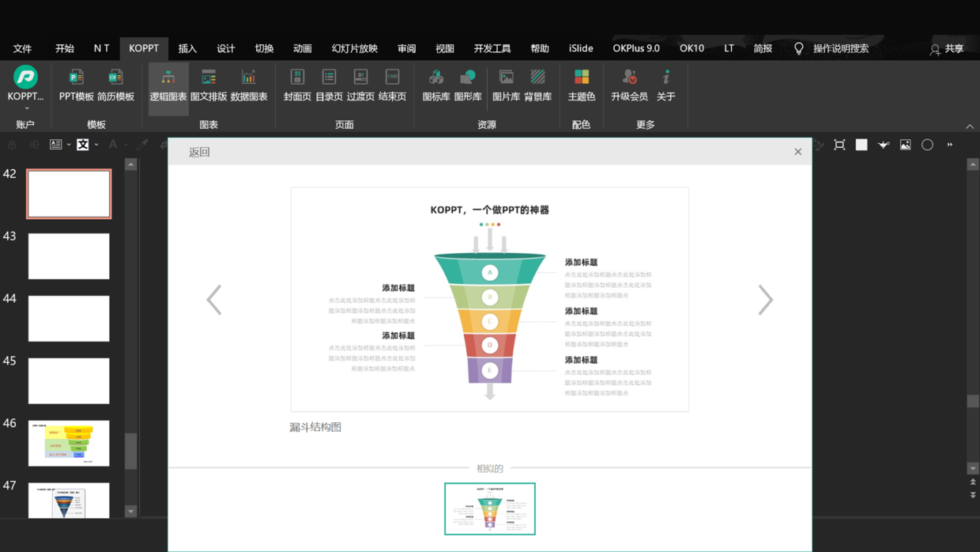This screenshot has height=552, width=980.
Task: Open the 图形库 shape library
Action: tap(468, 85)
